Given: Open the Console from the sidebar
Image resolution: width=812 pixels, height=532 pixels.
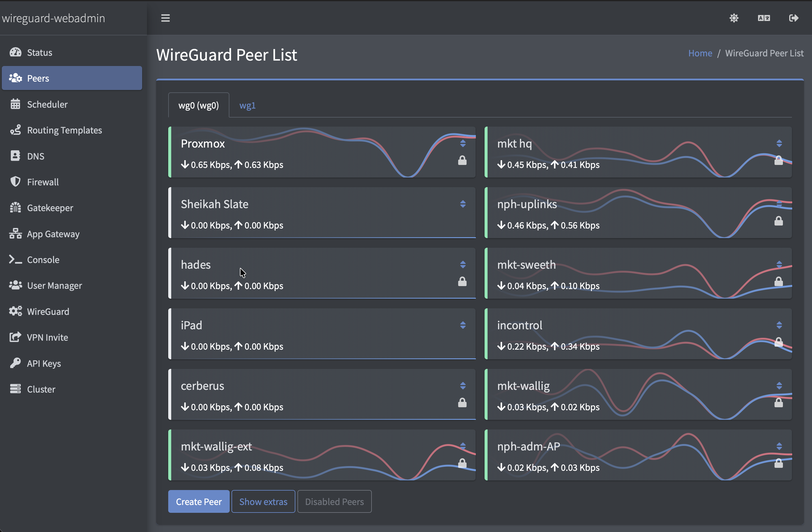Looking at the screenshot, I should pyautogui.click(x=43, y=259).
